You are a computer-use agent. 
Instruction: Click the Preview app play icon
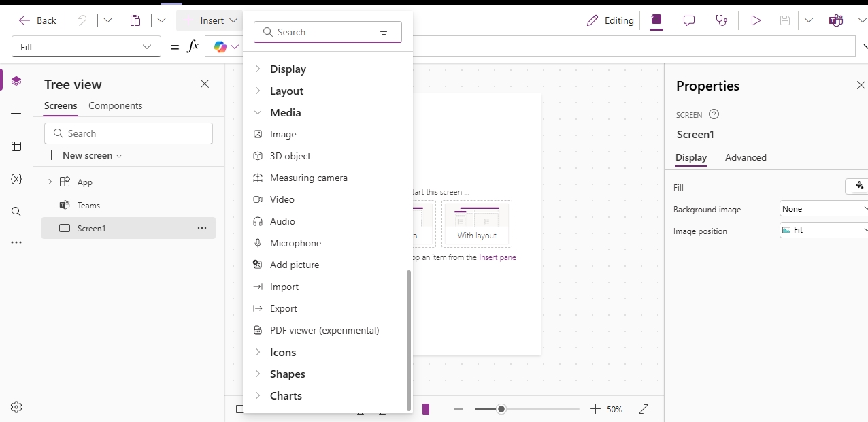756,20
